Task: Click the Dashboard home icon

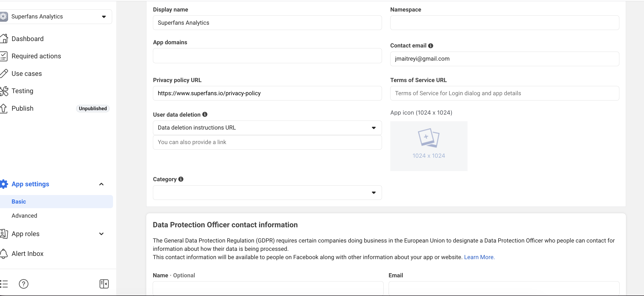Action: tap(4, 39)
